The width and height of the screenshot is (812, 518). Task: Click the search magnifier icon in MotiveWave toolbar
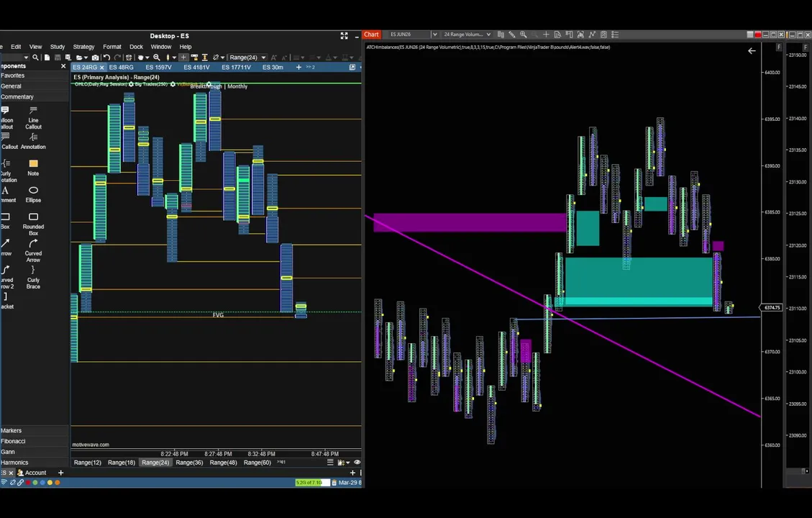click(x=35, y=58)
